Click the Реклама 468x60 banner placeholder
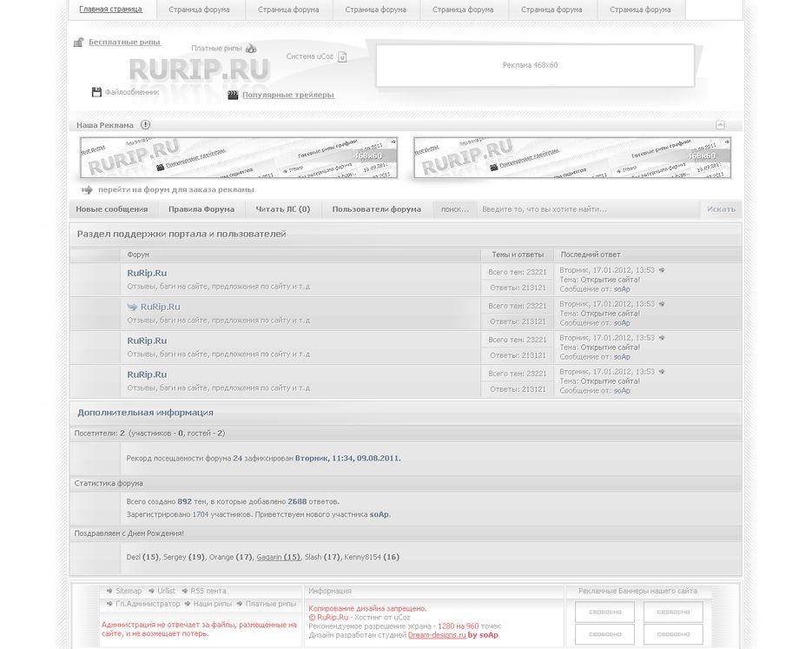The image size is (812, 649). click(x=534, y=65)
